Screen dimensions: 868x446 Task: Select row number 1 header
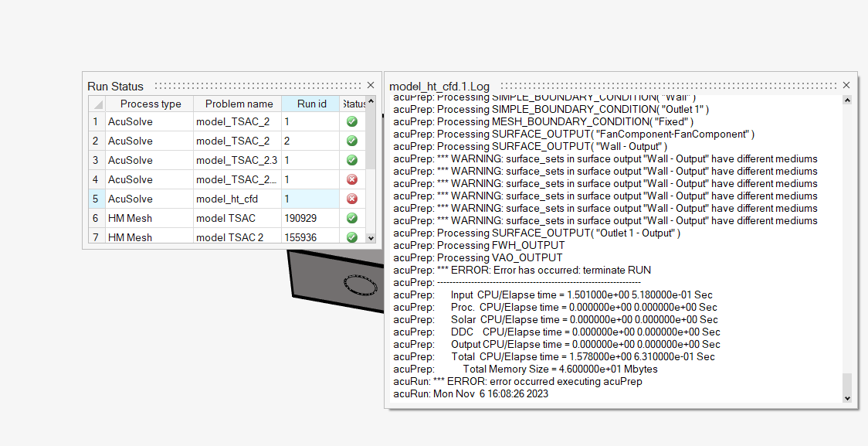point(97,121)
